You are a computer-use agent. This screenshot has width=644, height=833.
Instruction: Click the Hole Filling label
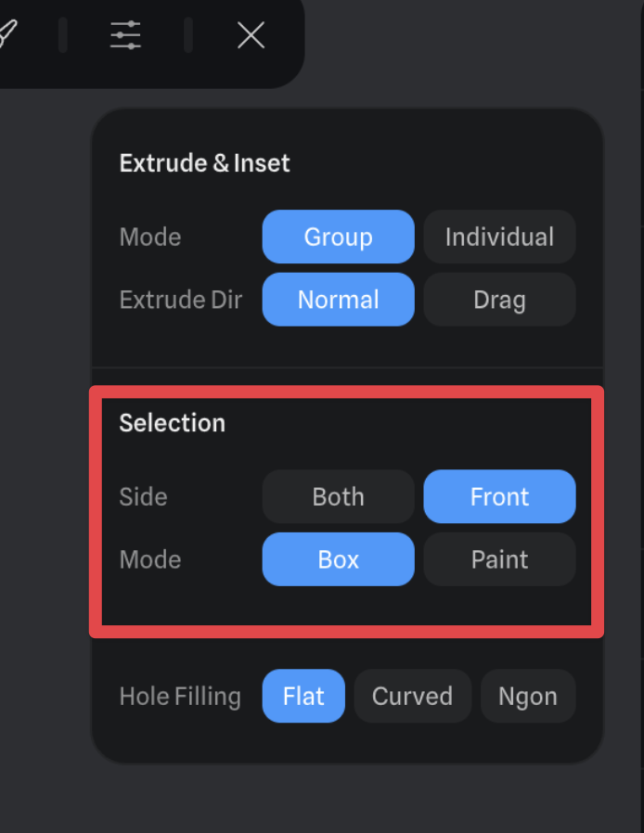pyautogui.click(x=180, y=696)
